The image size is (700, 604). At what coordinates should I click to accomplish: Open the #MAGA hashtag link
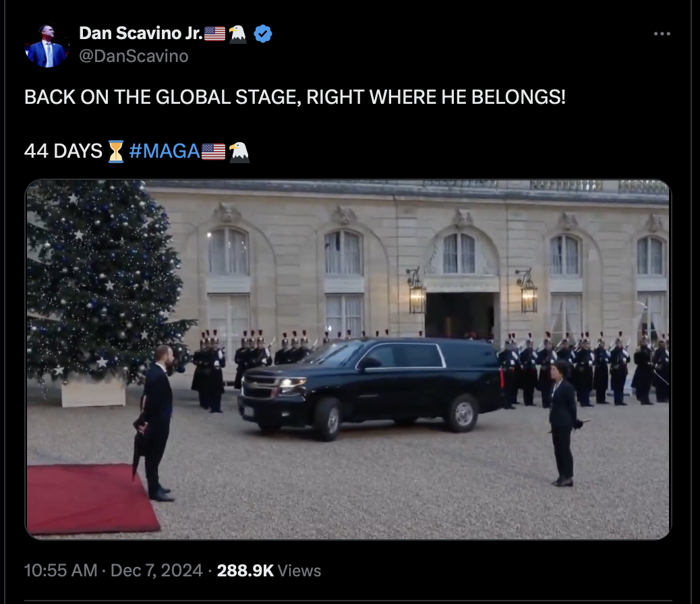click(x=165, y=151)
